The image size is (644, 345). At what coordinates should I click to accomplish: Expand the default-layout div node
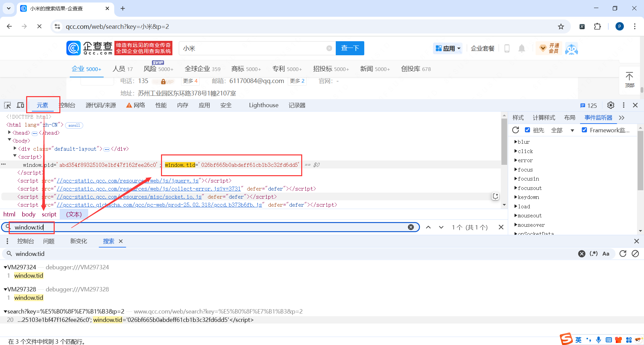(x=15, y=148)
